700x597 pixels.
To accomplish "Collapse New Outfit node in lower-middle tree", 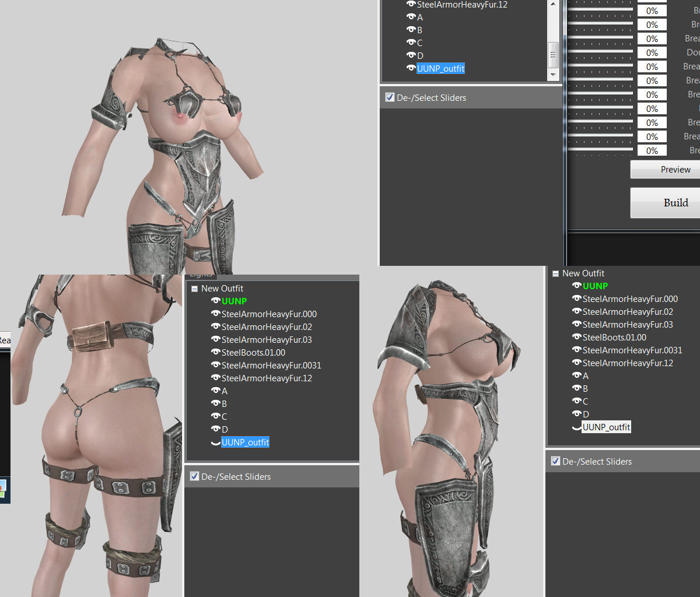I will (194, 289).
